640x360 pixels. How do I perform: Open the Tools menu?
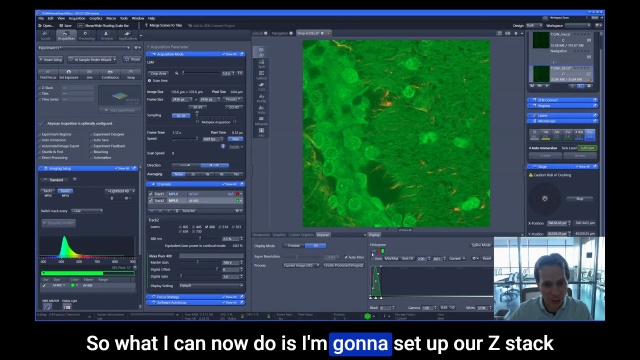[x=124, y=18]
